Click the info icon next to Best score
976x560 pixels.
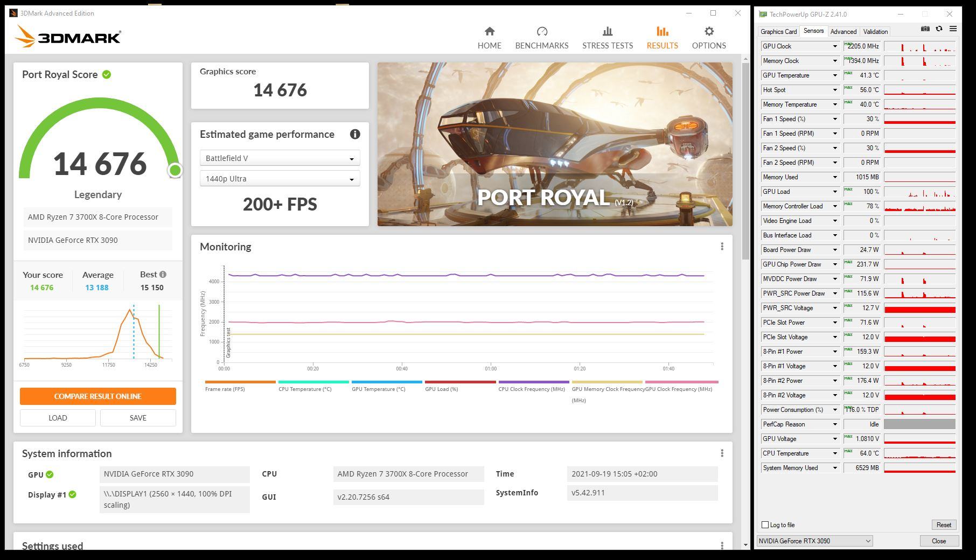(x=163, y=274)
